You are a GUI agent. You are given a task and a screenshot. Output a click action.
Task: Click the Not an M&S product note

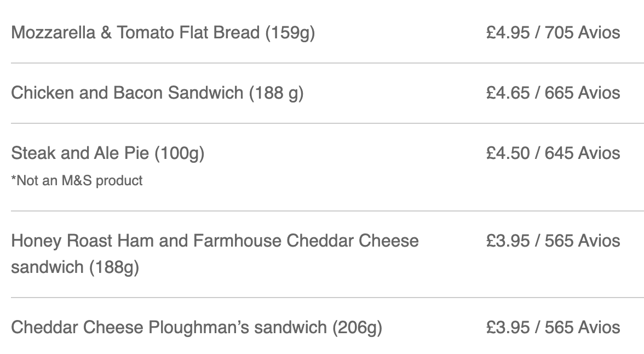tap(77, 180)
